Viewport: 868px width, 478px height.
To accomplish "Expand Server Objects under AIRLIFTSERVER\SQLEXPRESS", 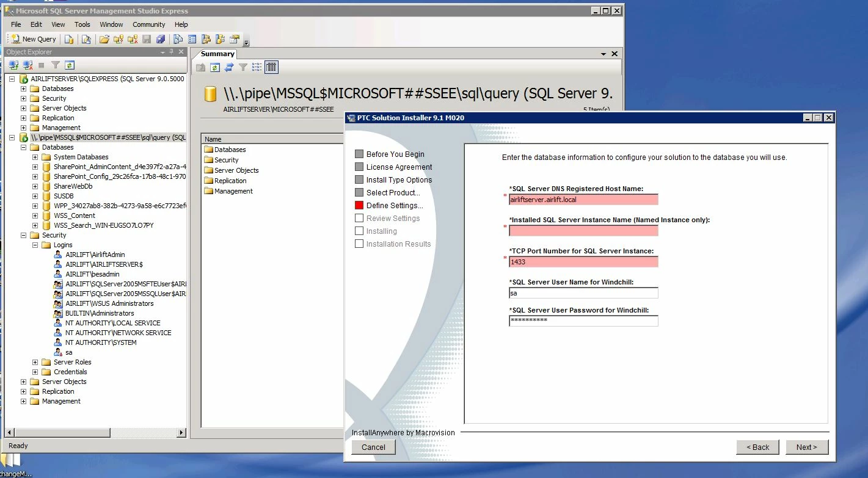I will (24, 108).
